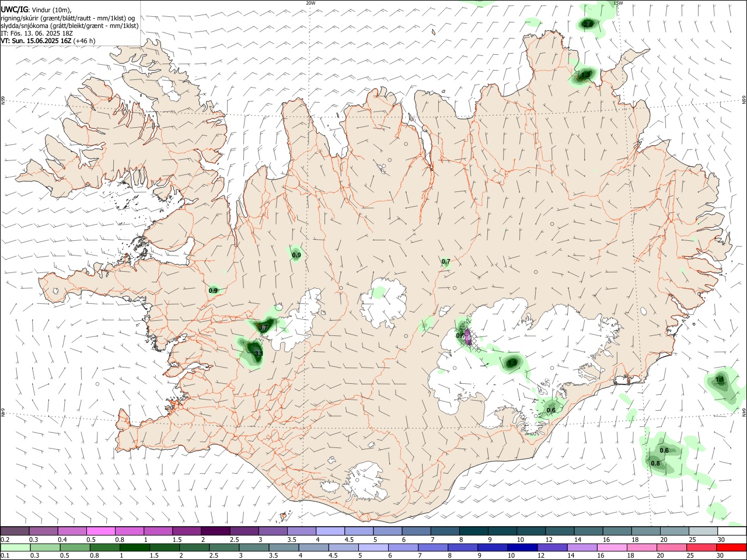Pick the white 30 swatch in the top legend row
The image size is (747, 560).
click(732, 531)
